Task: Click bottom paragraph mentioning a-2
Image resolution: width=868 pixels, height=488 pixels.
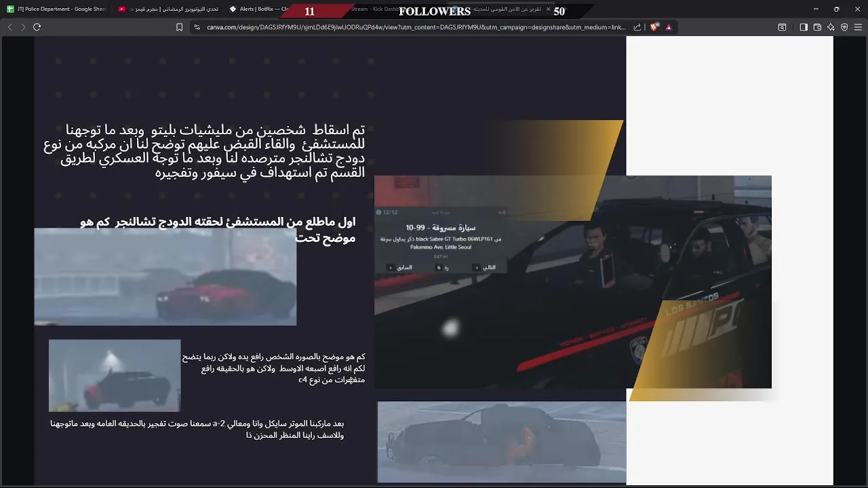Action: point(197,429)
